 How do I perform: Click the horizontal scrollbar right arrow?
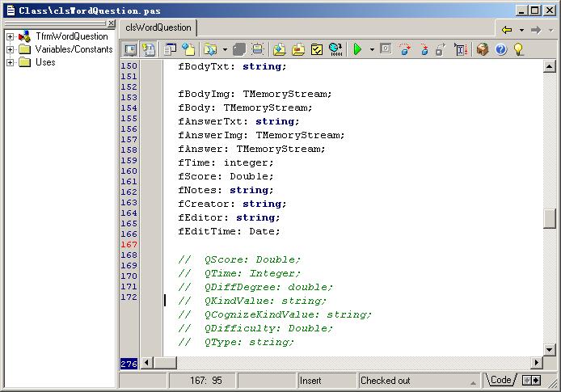(536, 363)
